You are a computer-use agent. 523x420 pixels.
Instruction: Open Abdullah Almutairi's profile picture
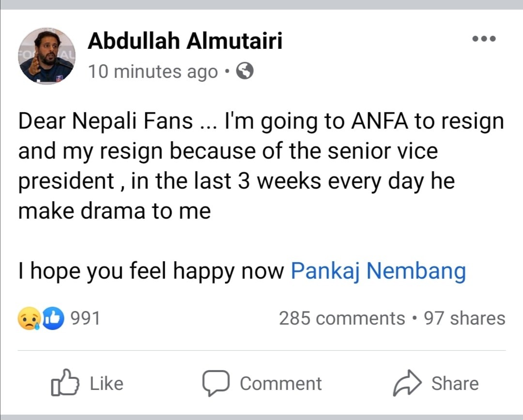click(46, 56)
